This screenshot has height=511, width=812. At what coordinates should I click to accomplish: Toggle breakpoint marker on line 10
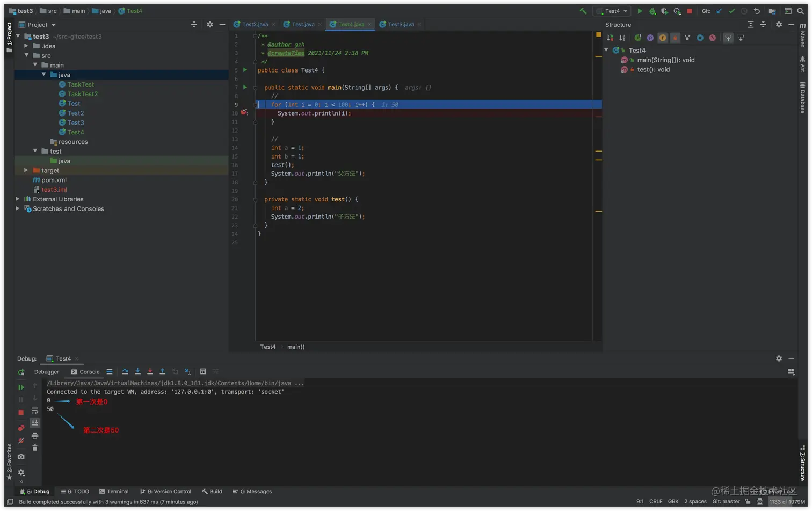tap(244, 112)
